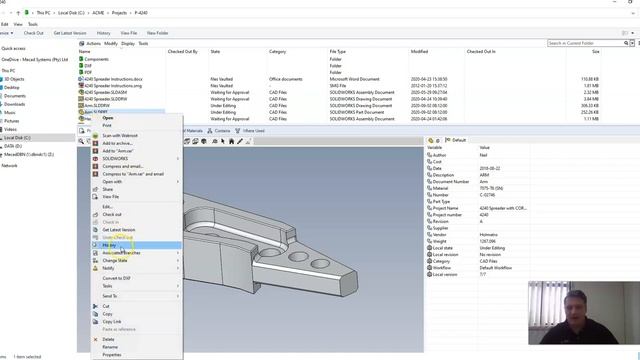Click the Check Out ribbon button

[33, 33]
